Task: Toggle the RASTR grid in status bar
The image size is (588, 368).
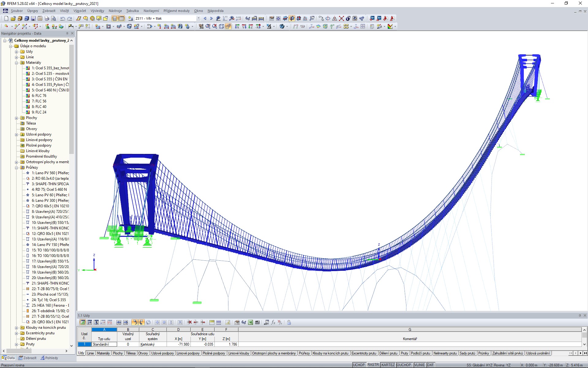Action: click(373, 365)
